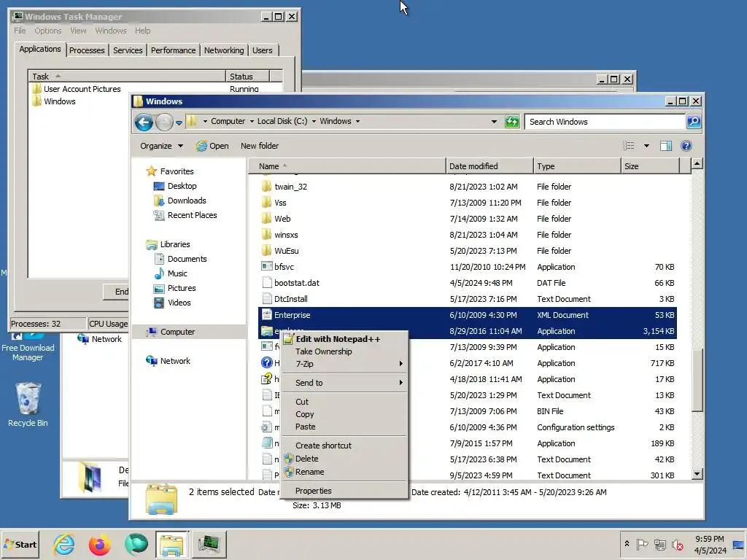Click the Back arrow in Windows explorer

[x=144, y=122]
